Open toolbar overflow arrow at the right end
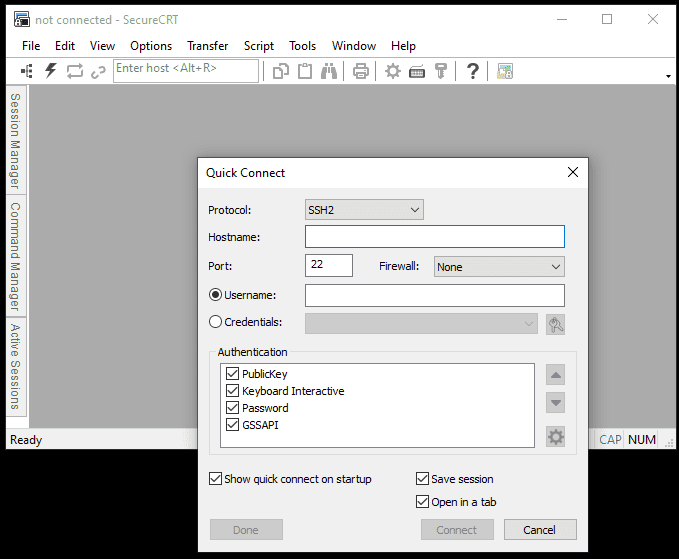Screen dimensions: 679x559 pyautogui.click(x=668, y=76)
